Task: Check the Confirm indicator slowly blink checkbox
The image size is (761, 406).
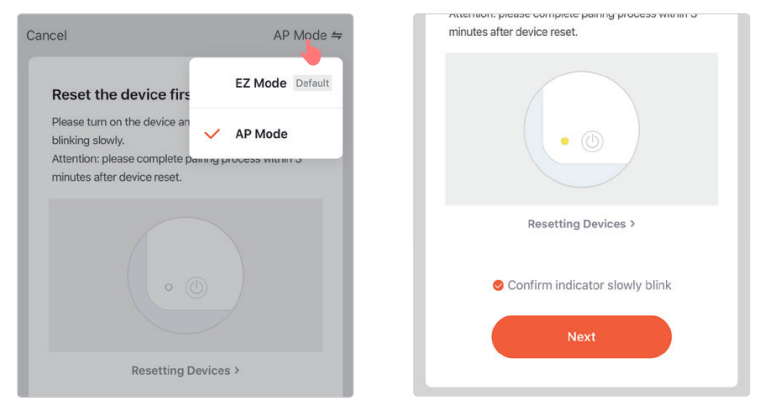Action: coord(498,285)
